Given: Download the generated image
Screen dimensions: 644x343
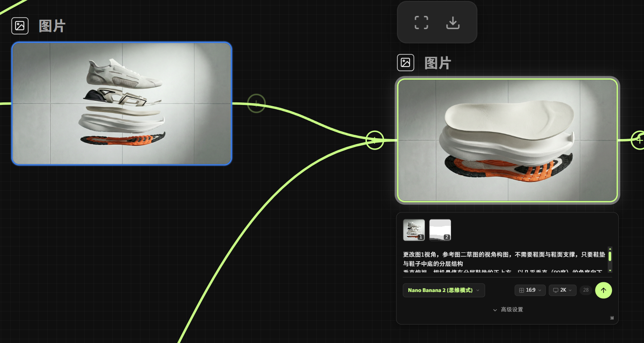Looking at the screenshot, I should [453, 22].
